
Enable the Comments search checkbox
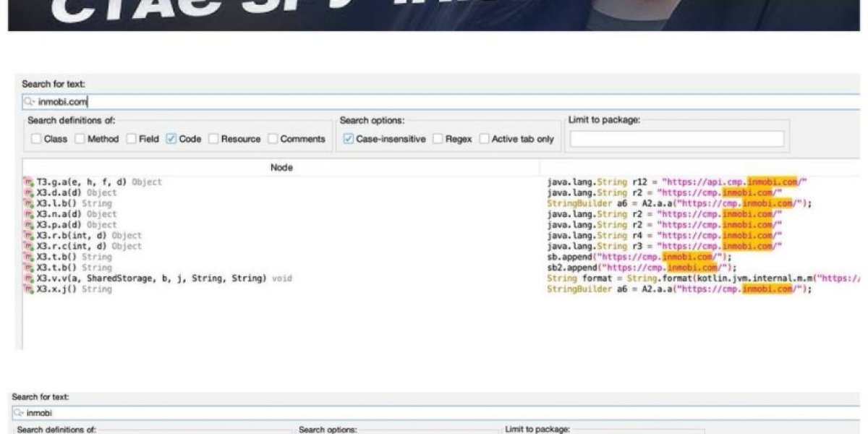tap(273, 139)
